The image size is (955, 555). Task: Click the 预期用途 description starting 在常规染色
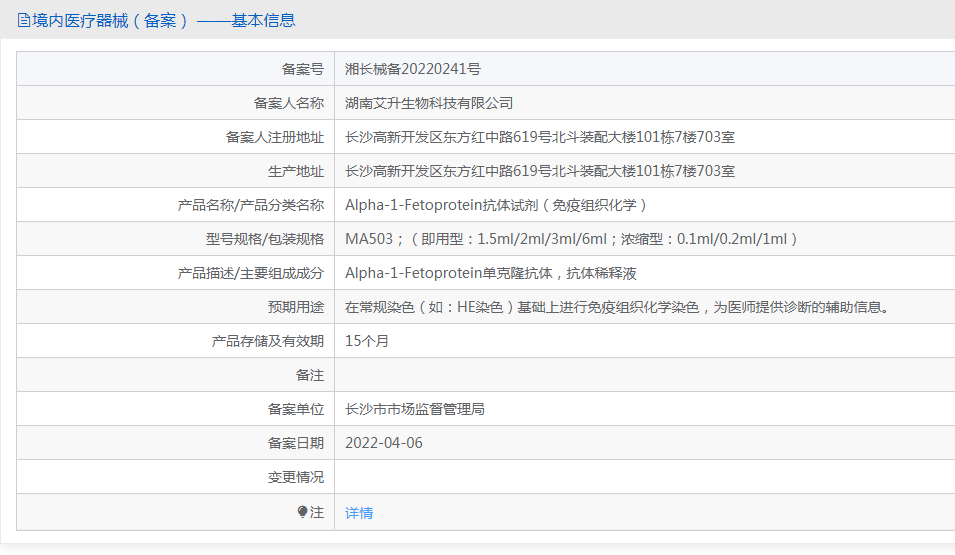coord(618,307)
